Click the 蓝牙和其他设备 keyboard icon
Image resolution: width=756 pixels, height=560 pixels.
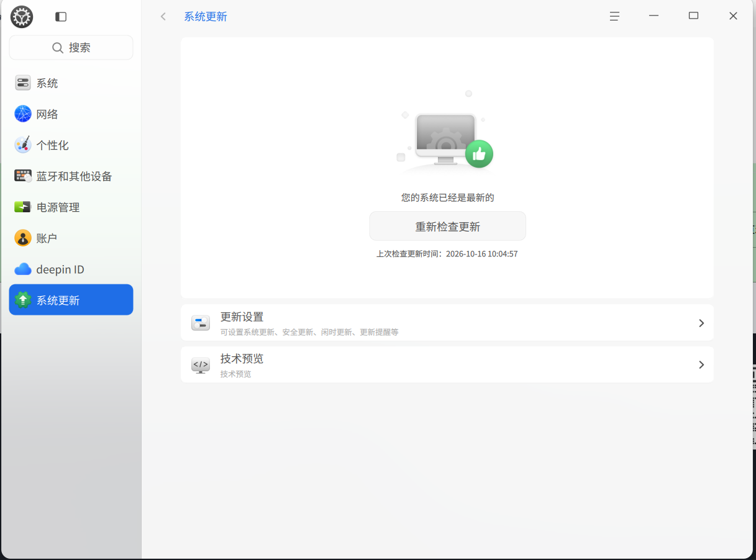(23, 176)
